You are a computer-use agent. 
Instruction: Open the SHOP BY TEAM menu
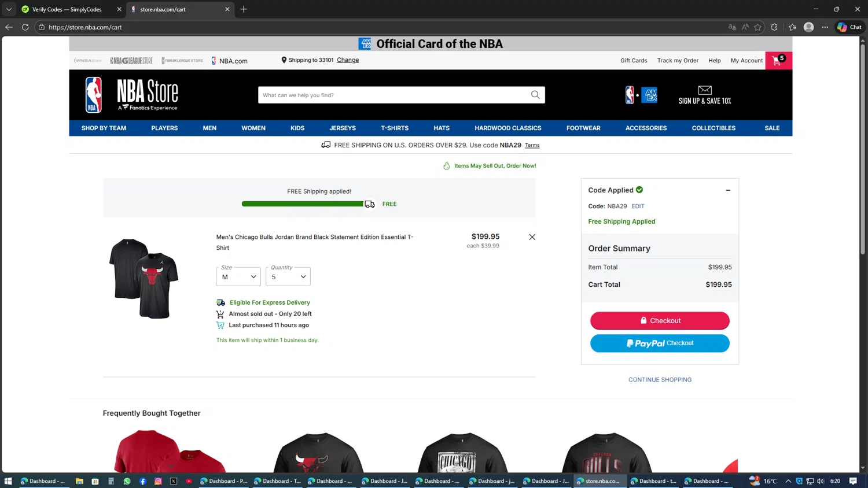(x=104, y=128)
